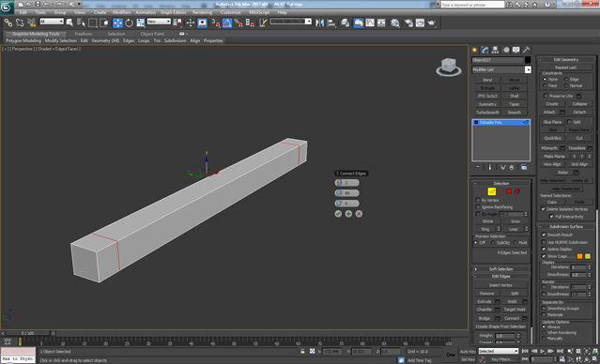This screenshot has width=600, height=364.
Task: Collapse the Edit Edges rollout
Action: tap(500, 277)
